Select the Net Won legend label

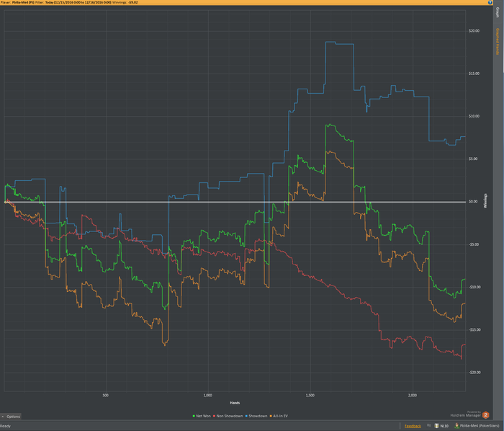[x=203, y=416]
